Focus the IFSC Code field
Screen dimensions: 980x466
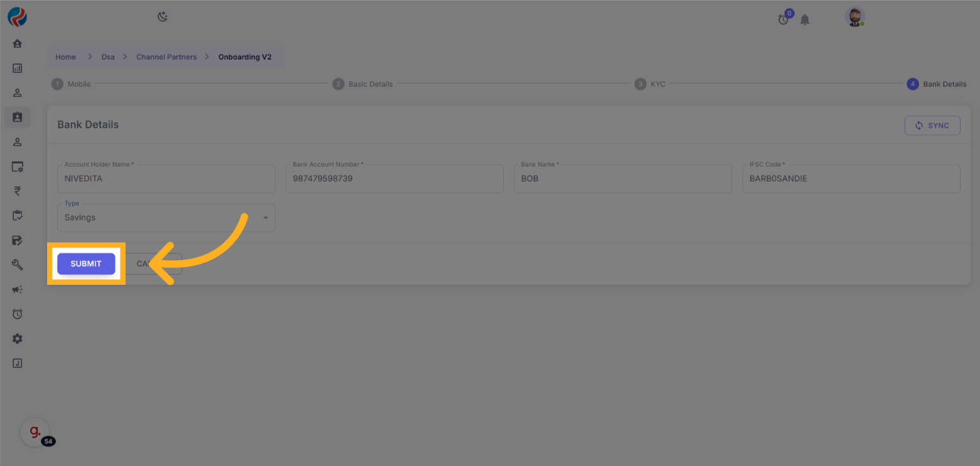point(851,179)
